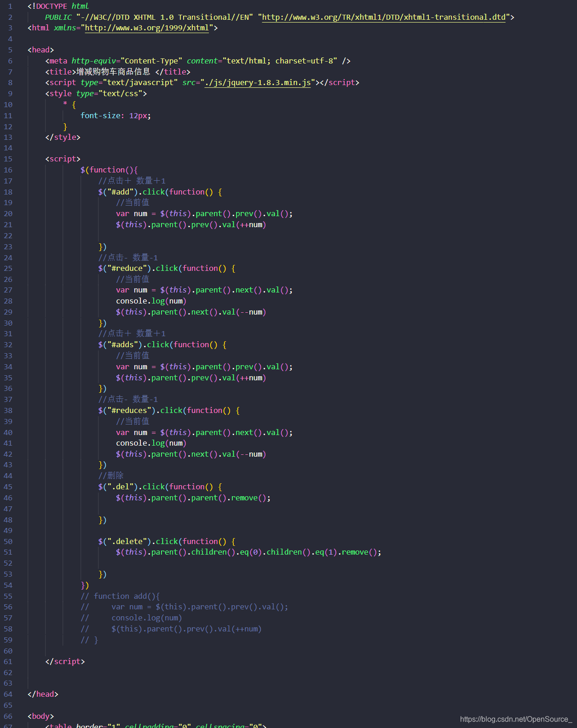Viewport: 577px width, 728px height.
Task: Click var num declaration on line 34
Action: [204, 367]
